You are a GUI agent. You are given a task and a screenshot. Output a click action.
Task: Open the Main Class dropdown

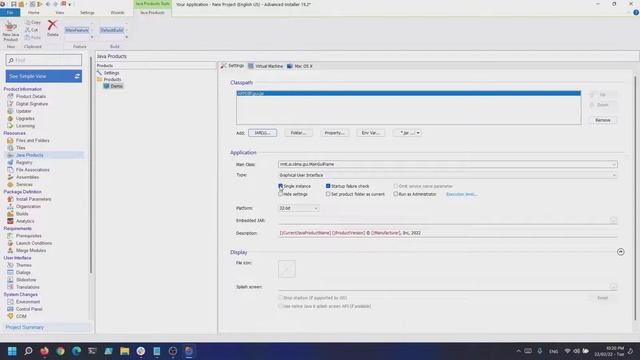tap(613, 164)
